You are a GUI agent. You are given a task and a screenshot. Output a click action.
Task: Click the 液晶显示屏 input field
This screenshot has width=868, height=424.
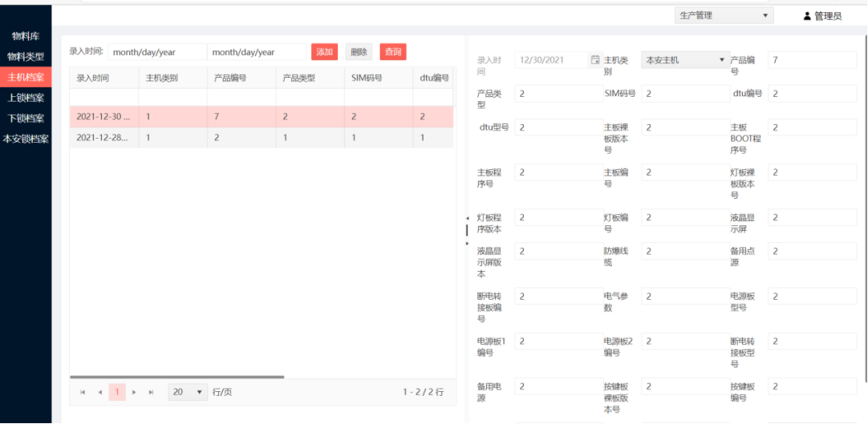coord(812,217)
